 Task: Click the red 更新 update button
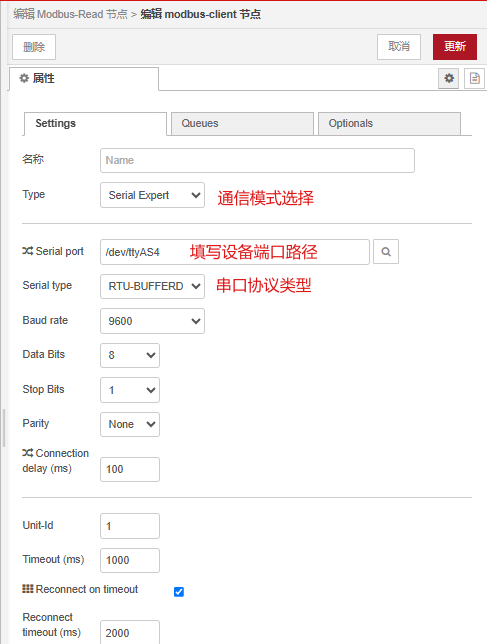455,47
